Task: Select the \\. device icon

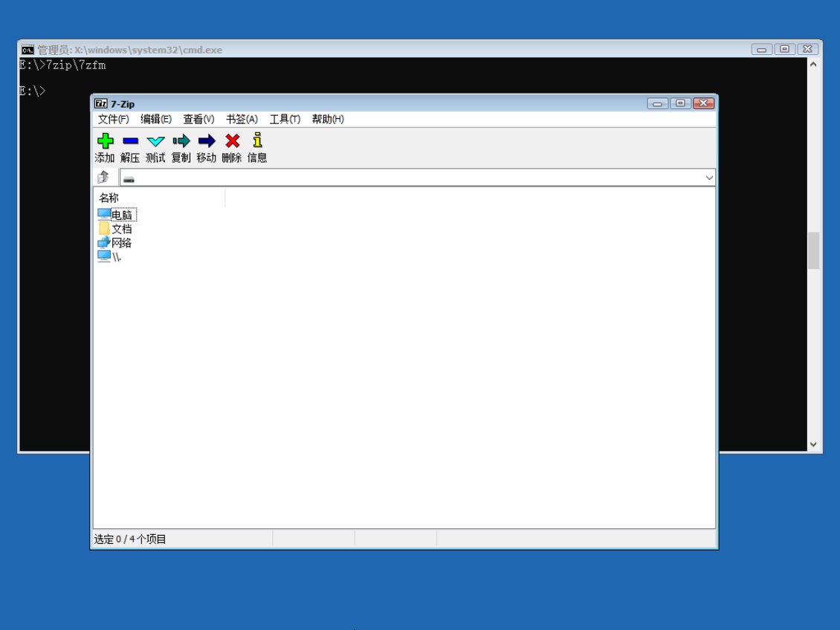Action: tap(104, 257)
